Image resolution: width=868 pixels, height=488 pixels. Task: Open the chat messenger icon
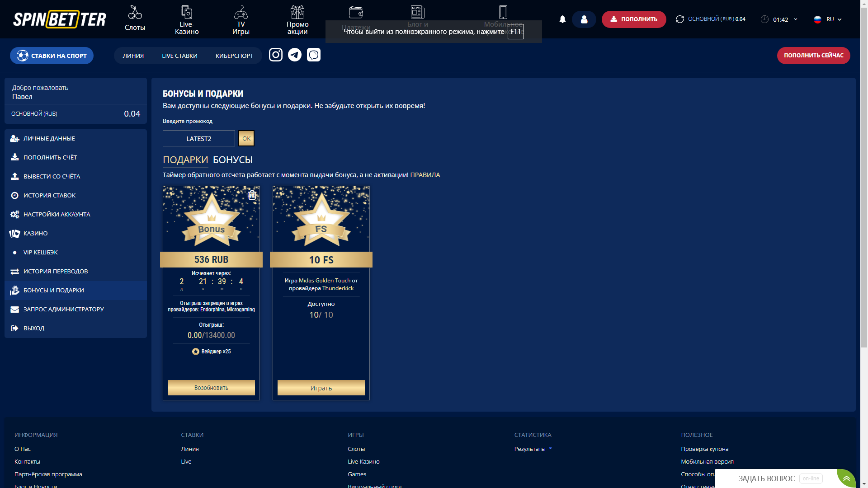coord(314,55)
